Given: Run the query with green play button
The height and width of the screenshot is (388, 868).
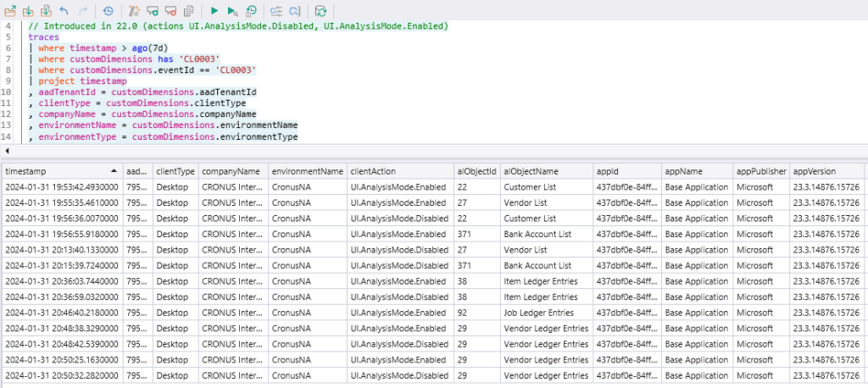Looking at the screenshot, I should [x=214, y=11].
